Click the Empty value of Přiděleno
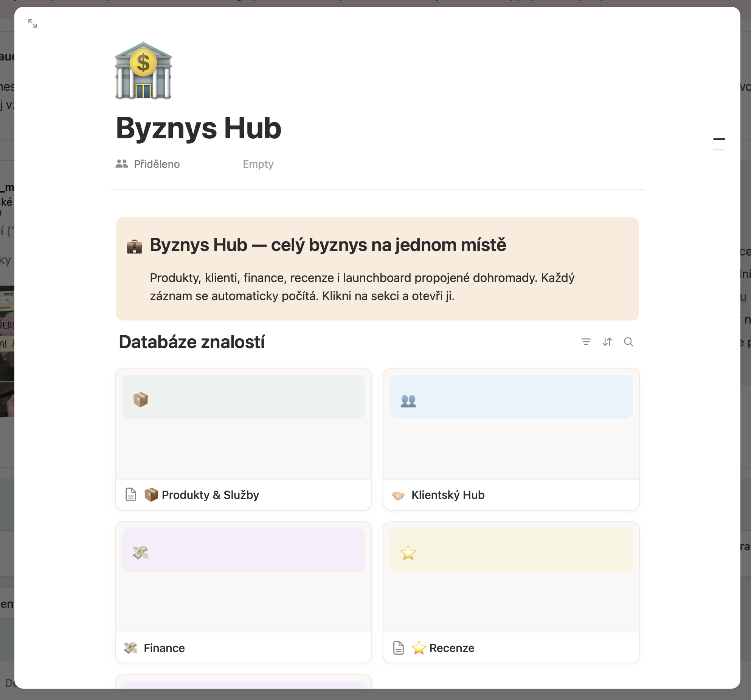Viewport: 751px width, 700px height. (258, 164)
